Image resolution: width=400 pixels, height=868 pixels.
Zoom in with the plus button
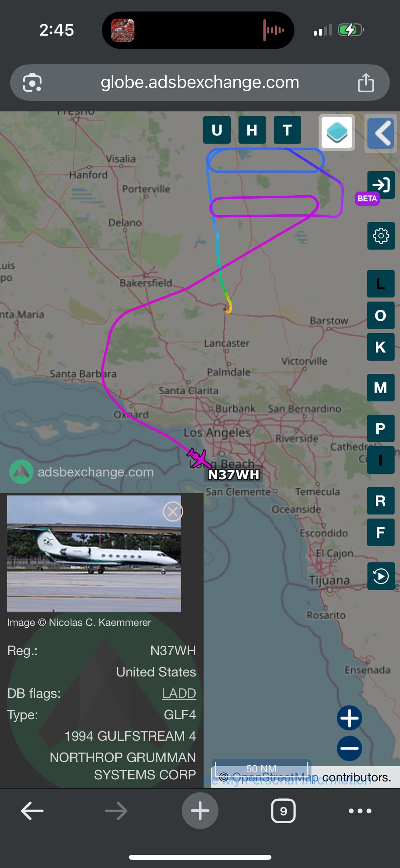[349, 718]
